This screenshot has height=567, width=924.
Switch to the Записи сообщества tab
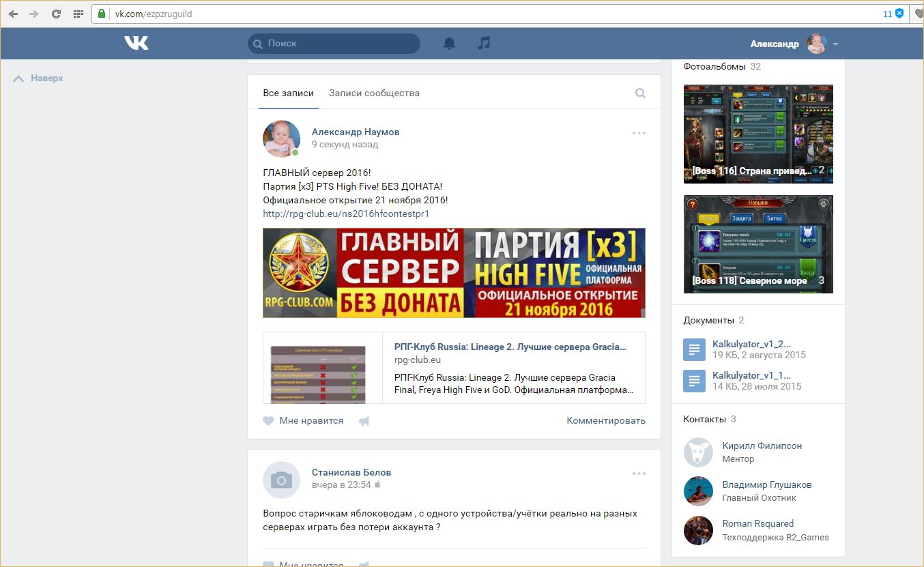(374, 93)
